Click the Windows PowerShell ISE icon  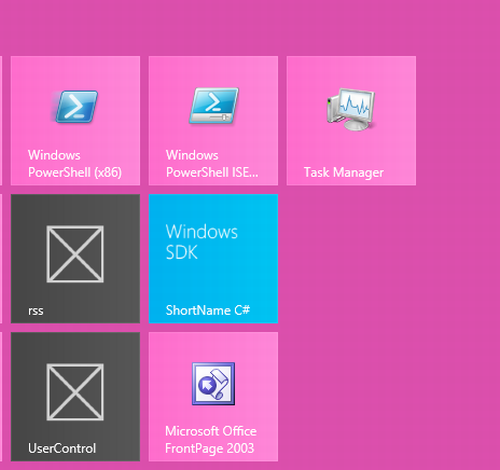point(214,106)
